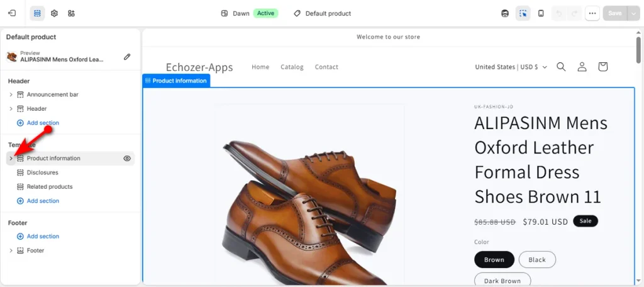Open the customer account icon

coord(582,67)
